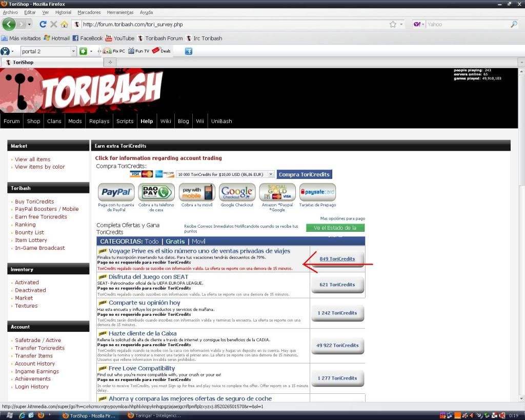Open the Yahoo search engine selector
Screen dimensions: 525x420
[418, 24]
